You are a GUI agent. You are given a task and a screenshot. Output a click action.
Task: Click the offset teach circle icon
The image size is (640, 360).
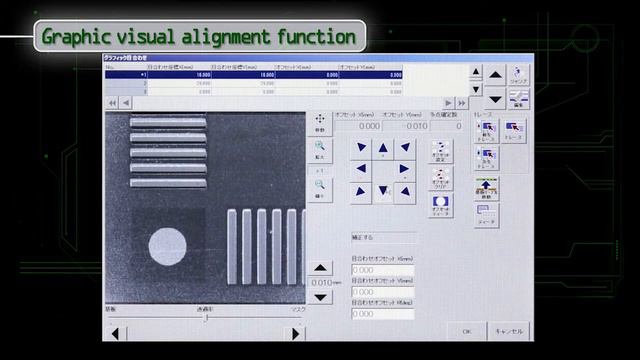(x=440, y=205)
